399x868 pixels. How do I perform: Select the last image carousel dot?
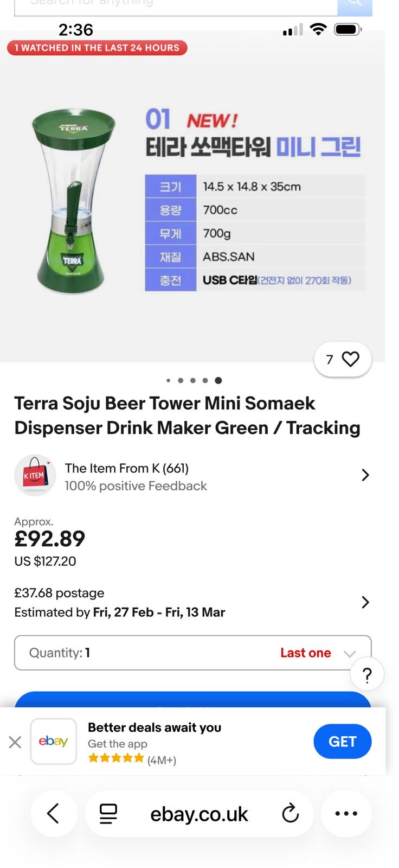coord(218,380)
